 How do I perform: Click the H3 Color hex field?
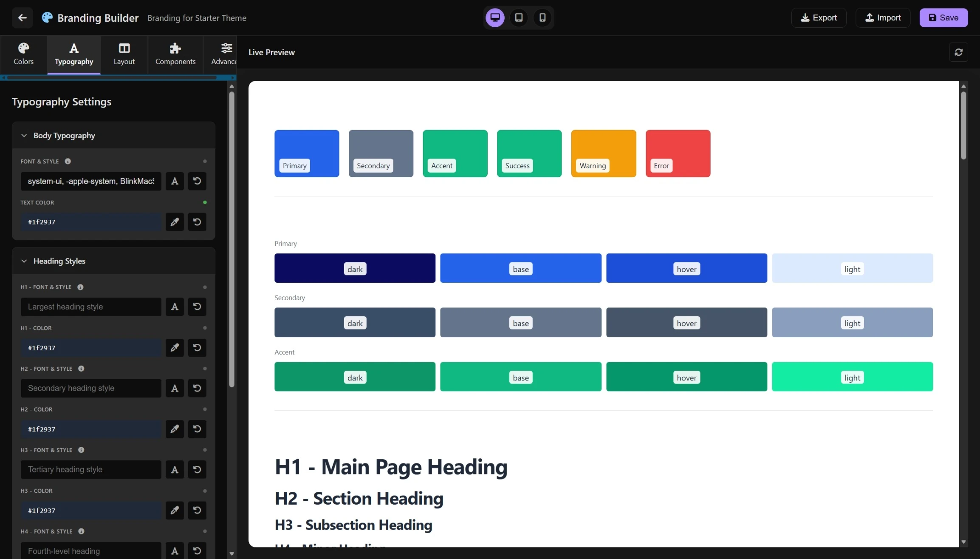91,510
